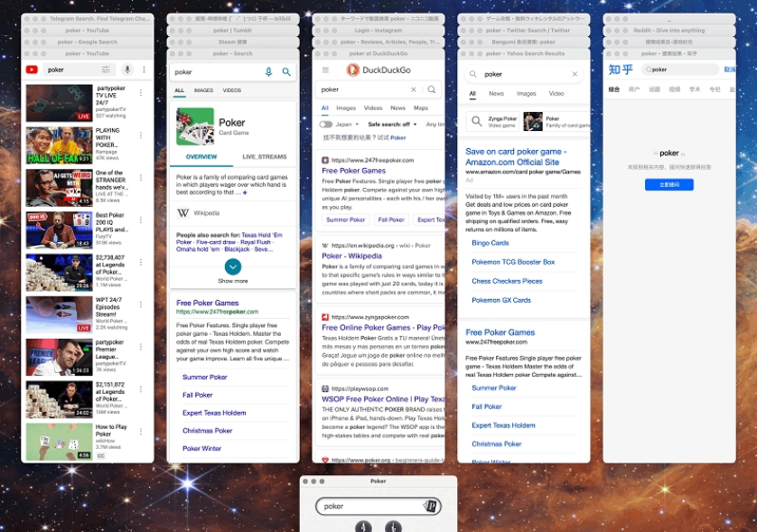This screenshot has width=757, height=532.
Task: Click the zyngapoker.com result favicon in DuckDuckGo
Action: coord(325,317)
